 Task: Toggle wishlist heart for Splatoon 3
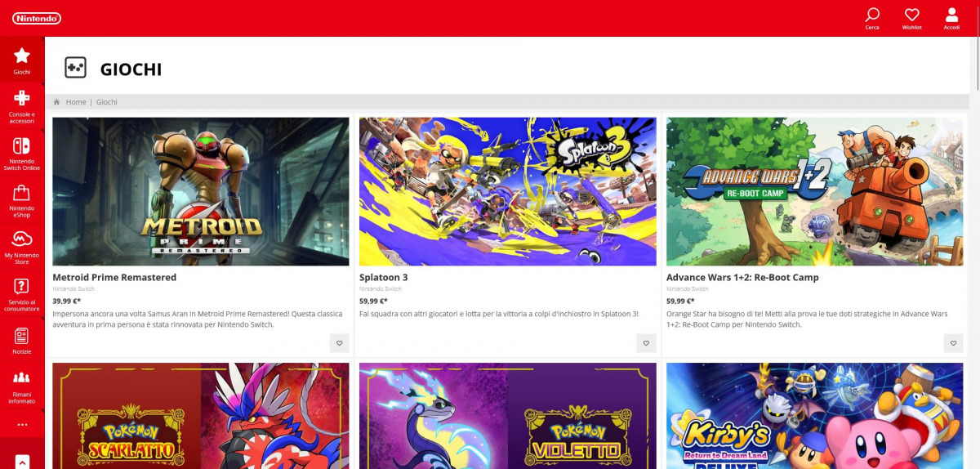(646, 343)
